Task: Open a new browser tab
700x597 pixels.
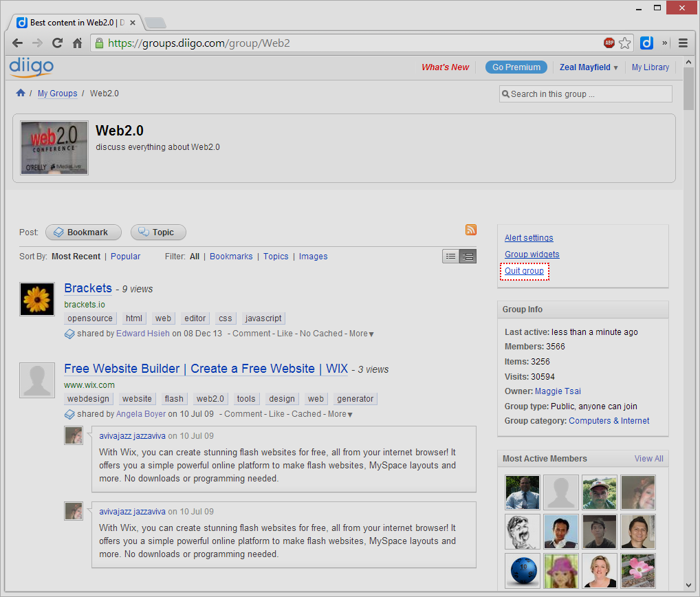Action: (155, 22)
